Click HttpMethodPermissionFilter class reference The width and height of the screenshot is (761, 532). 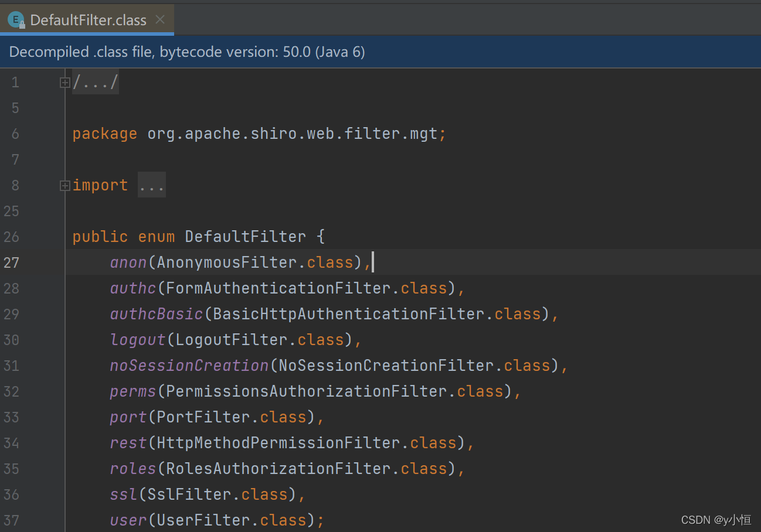point(278,443)
